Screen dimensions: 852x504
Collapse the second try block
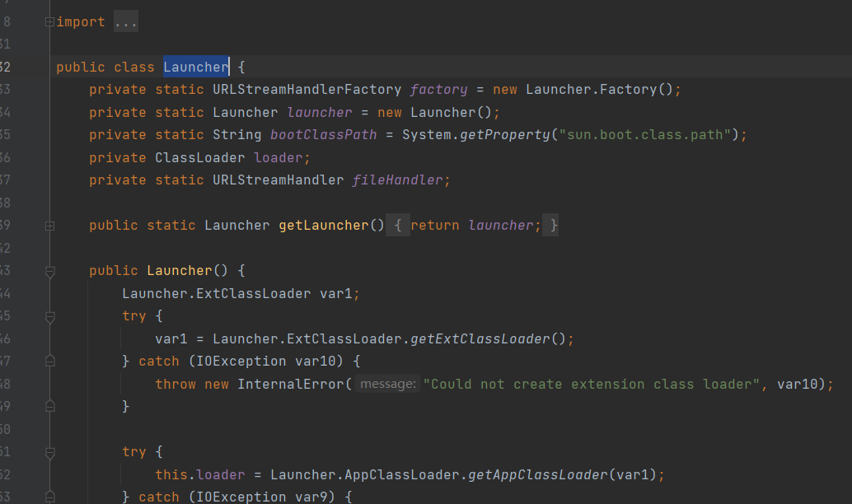tap(49, 452)
